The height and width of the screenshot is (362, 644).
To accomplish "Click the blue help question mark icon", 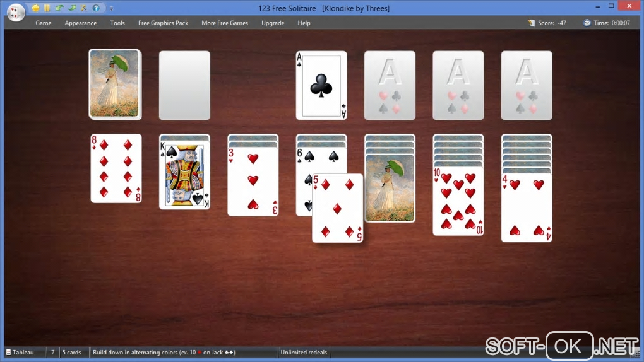I will pos(96,8).
